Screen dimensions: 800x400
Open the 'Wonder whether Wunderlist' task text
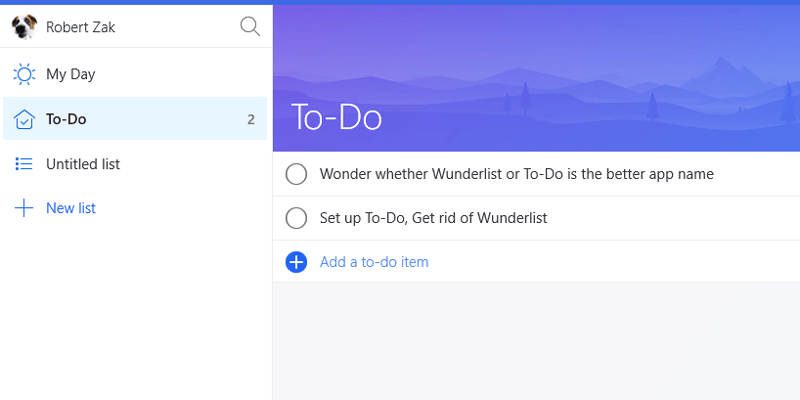click(x=516, y=174)
